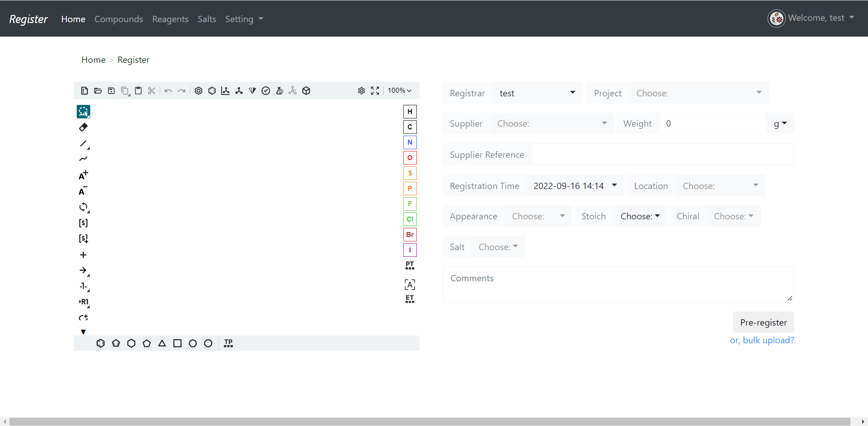The image size is (868, 426).
Task: Select the Reaction Plus tool
Action: pos(83,255)
